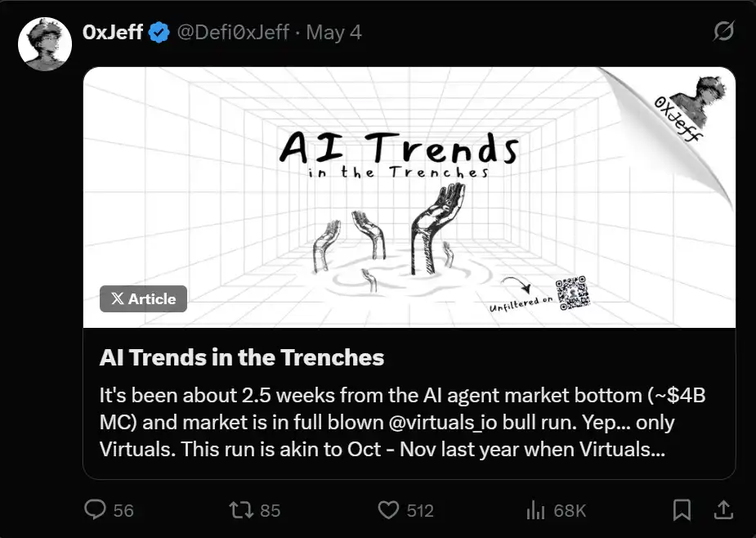Click the 68K views count
756x538 pixels.
(x=570, y=510)
